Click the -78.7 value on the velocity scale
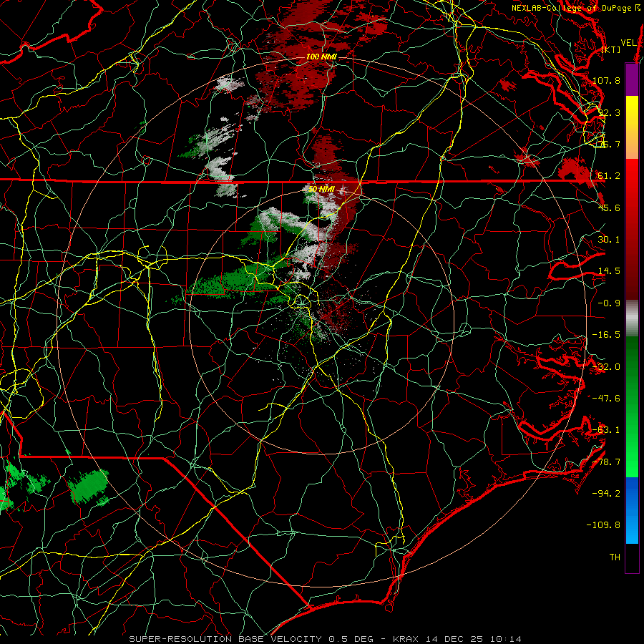This screenshot has width=644, height=644. pos(606,462)
